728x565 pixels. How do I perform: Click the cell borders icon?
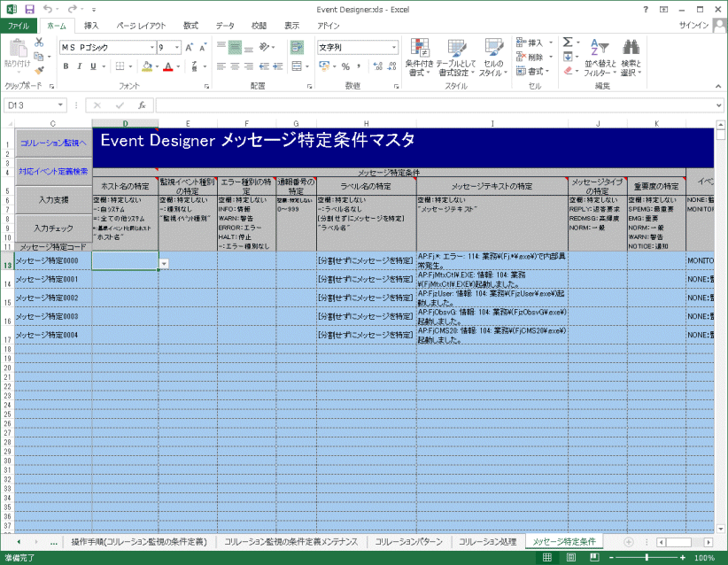coord(120,66)
